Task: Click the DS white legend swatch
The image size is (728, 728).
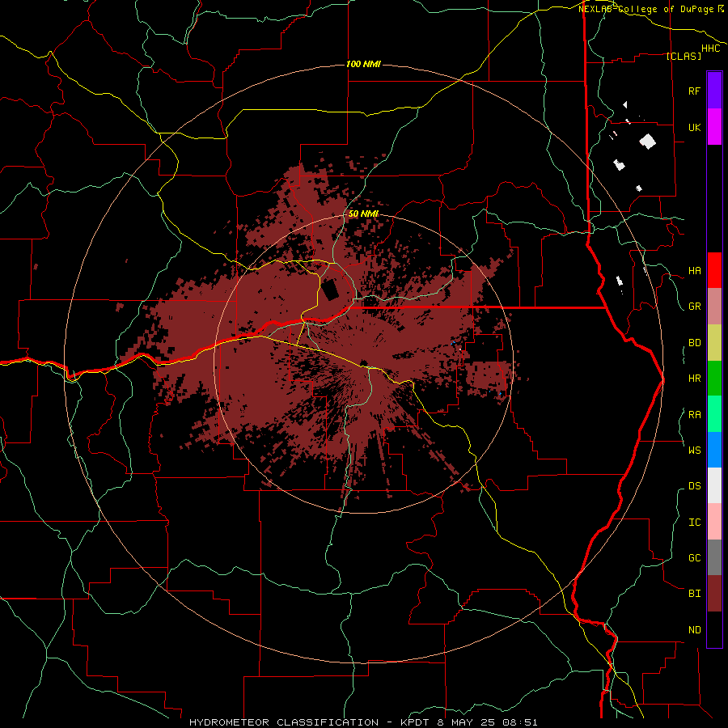Action: coord(714,485)
